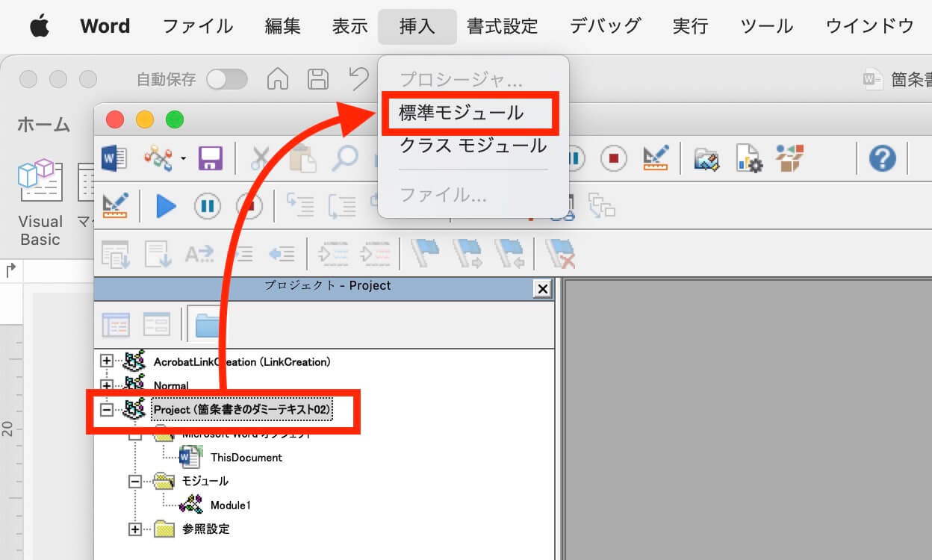
Task: Open the デバッグ menu
Action: [606, 27]
